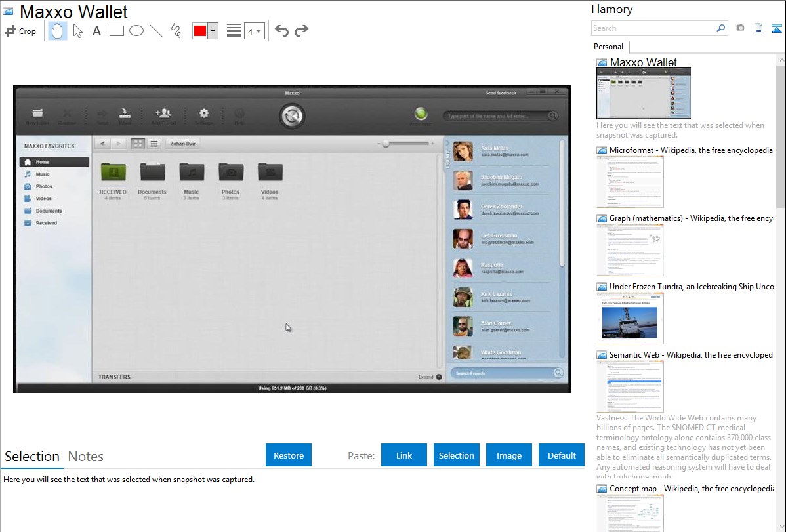Paste as Link

[x=404, y=455]
